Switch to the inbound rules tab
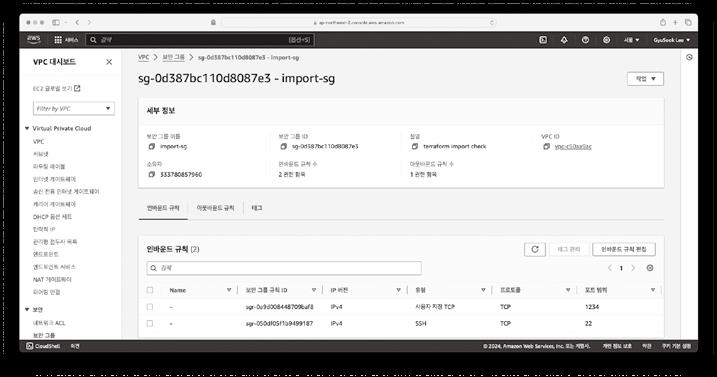Viewport: 717px width, 377px height. pyautogui.click(x=163, y=208)
